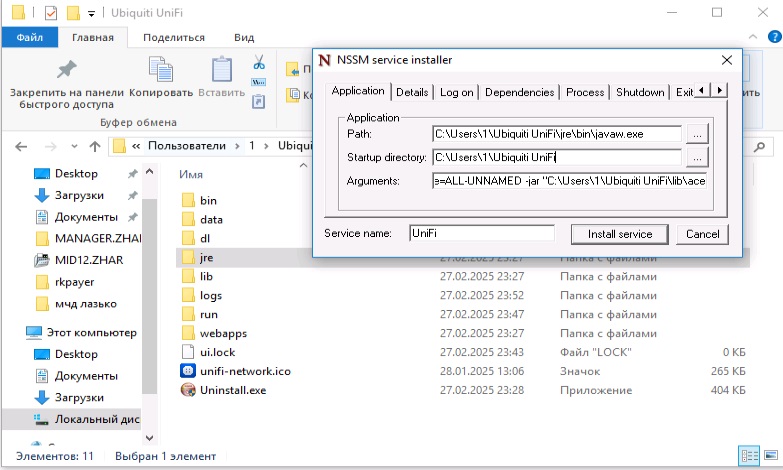Click Install service button

point(620,234)
